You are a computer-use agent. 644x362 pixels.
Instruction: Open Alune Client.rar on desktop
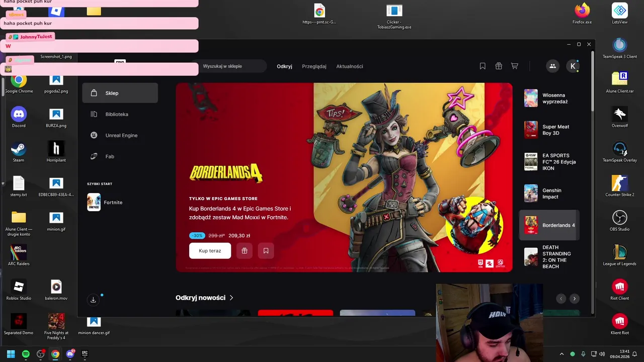[x=620, y=83]
